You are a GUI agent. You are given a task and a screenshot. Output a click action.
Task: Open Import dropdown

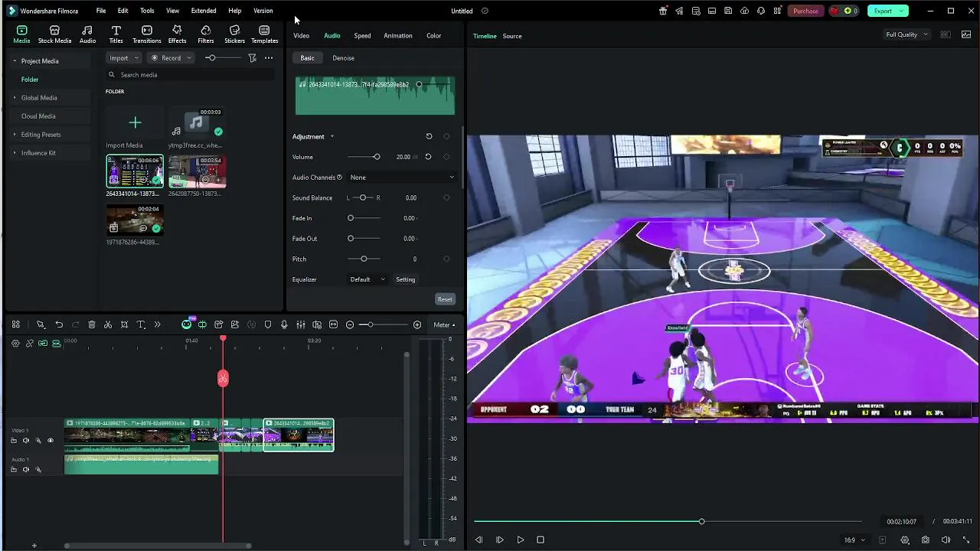tap(123, 58)
